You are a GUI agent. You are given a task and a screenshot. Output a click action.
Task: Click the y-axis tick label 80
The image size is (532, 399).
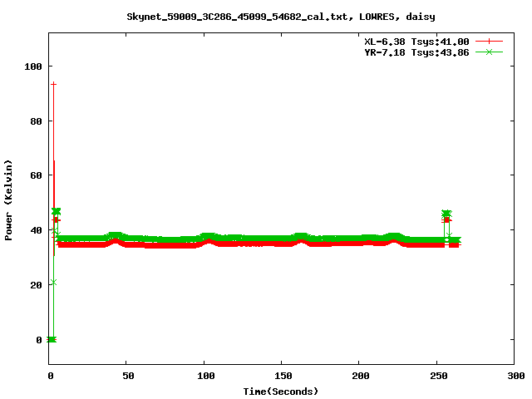click(x=36, y=121)
